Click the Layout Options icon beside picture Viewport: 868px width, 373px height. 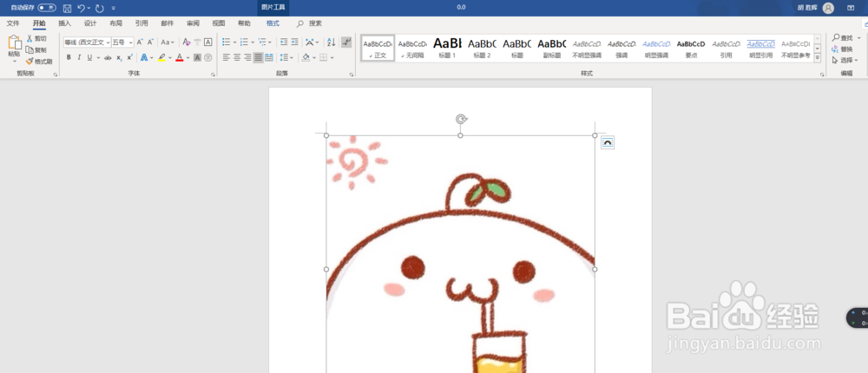click(x=608, y=143)
